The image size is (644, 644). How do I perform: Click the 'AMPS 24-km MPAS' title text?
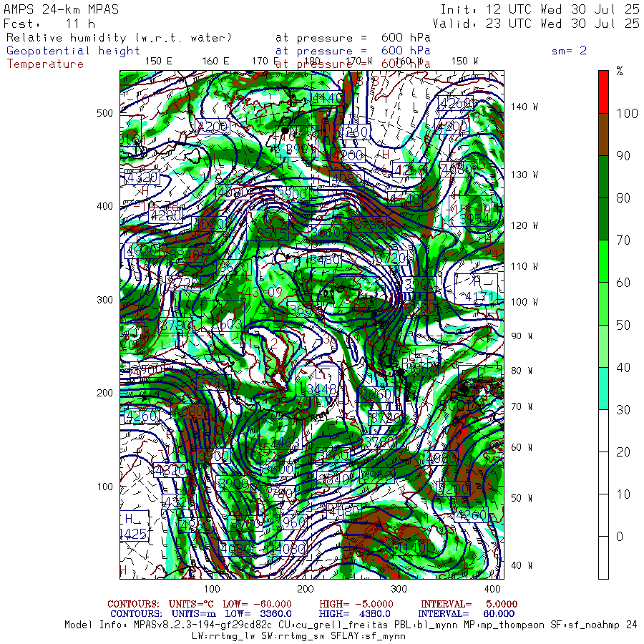(62, 9)
